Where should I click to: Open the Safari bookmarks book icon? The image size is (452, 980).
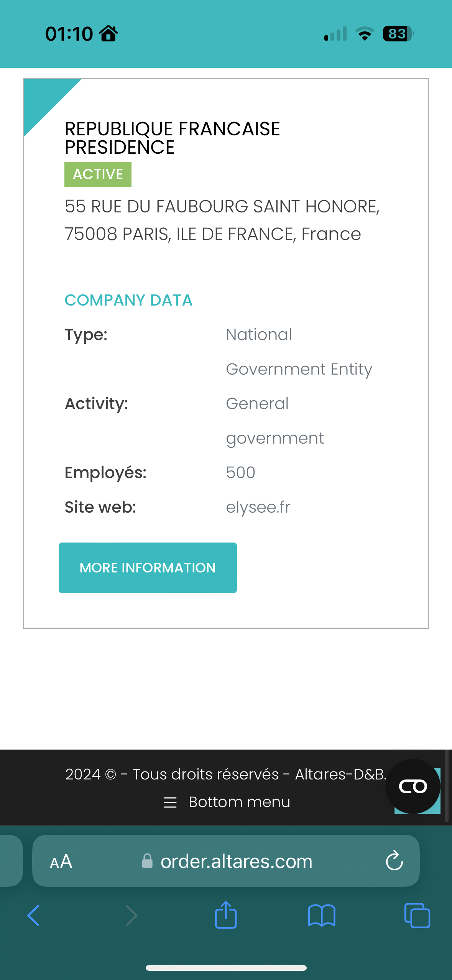pos(322,916)
